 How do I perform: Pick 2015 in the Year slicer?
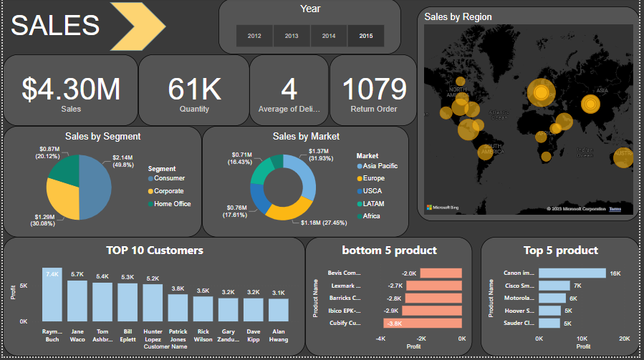pos(366,36)
